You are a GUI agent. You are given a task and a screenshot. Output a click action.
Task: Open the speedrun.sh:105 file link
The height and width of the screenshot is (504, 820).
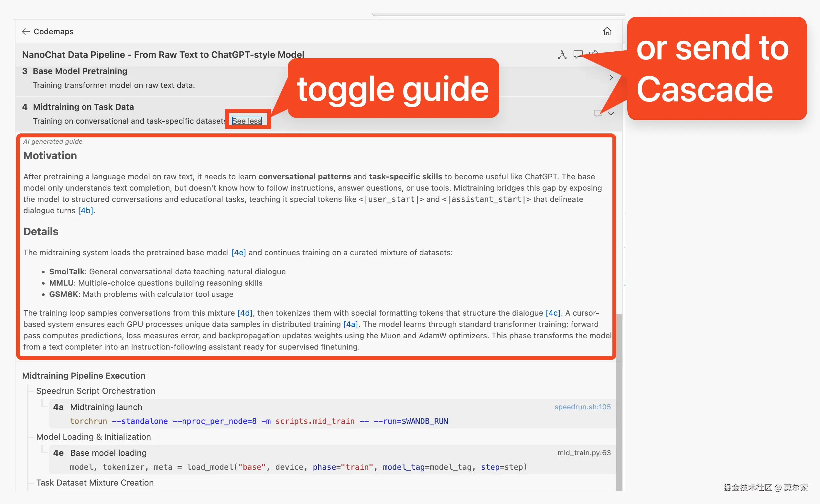582,407
